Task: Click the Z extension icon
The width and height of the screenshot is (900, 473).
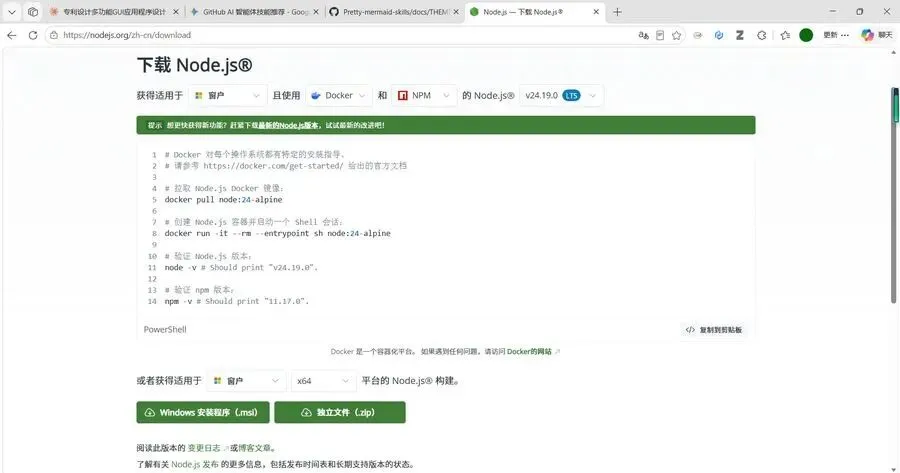Action: coord(740,35)
